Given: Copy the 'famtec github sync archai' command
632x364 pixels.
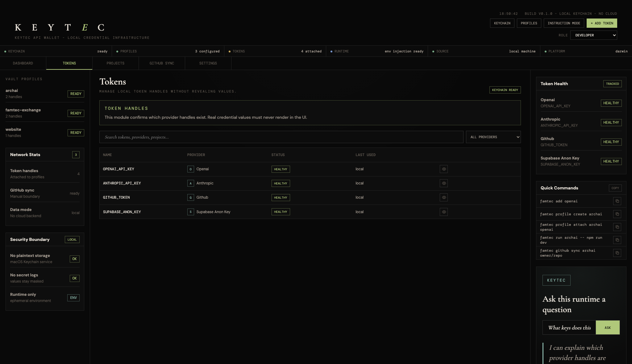Looking at the screenshot, I should coord(617,253).
